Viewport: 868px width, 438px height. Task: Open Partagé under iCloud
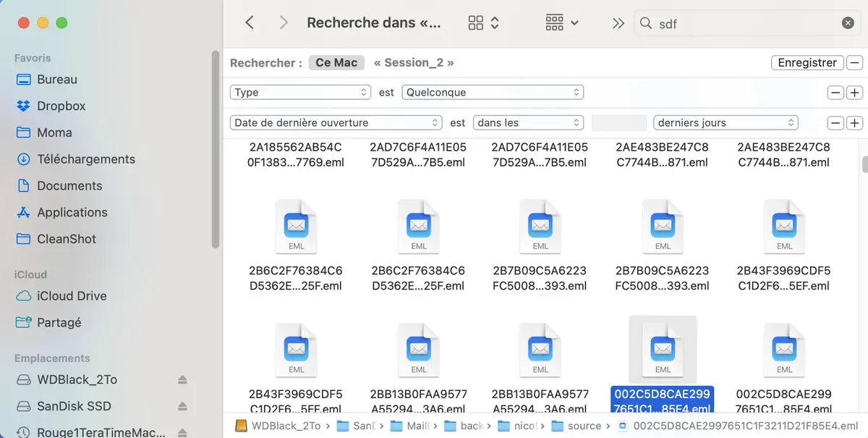pyautogui.click(x=60, y=322)
